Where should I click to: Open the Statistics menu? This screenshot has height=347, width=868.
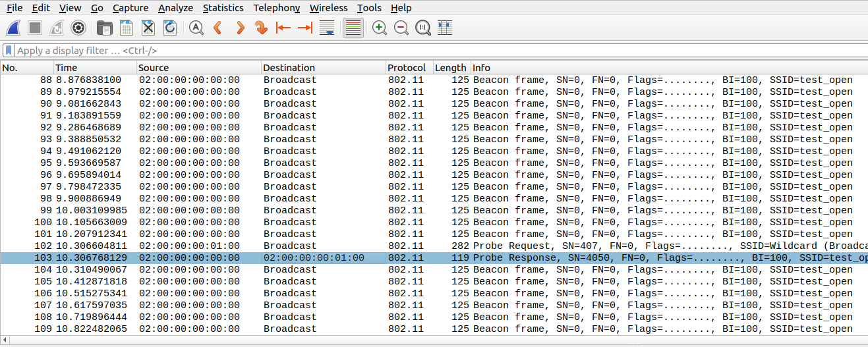(x=223, y=8)
